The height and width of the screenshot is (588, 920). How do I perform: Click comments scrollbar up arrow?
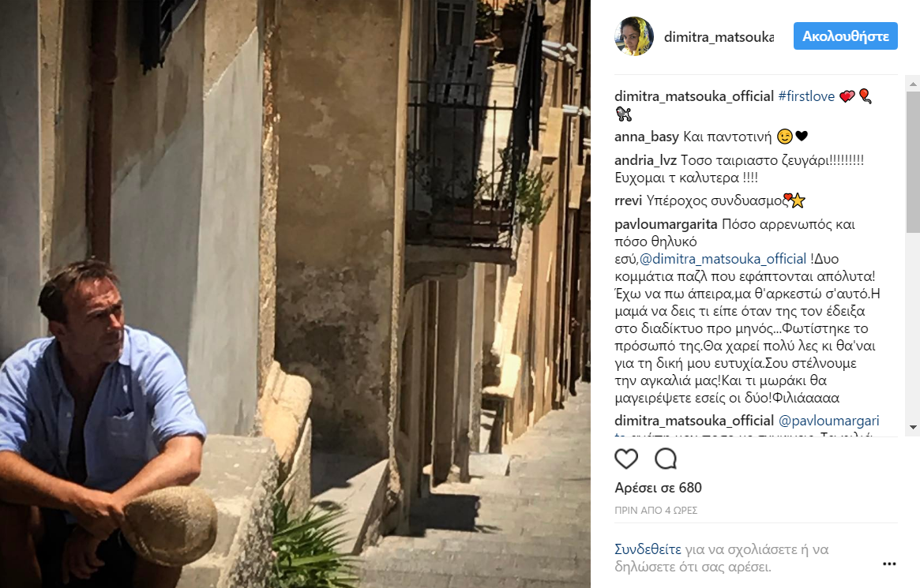(913, 84)
